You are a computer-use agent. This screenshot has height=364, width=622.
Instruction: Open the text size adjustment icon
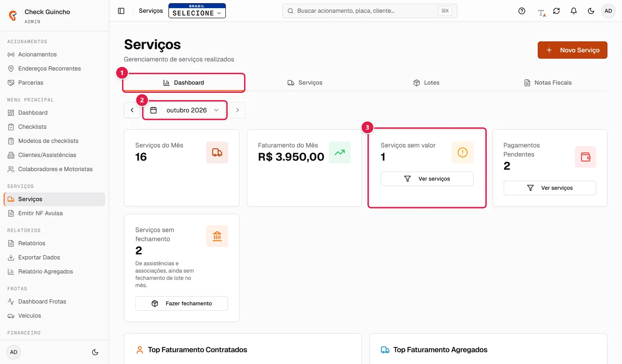[x=542, y=12]
